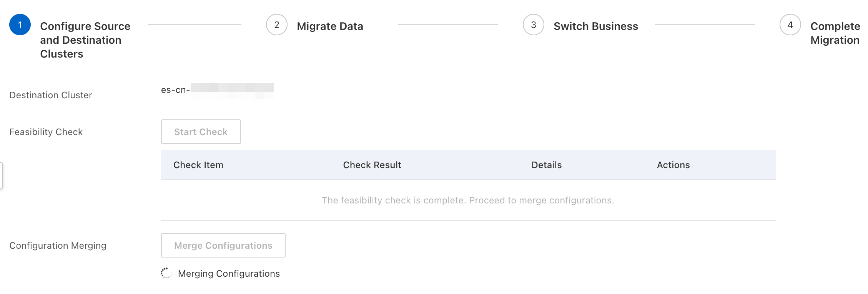
Task: Click the Merging Configurations loading spinner
Action: (166, 273)
